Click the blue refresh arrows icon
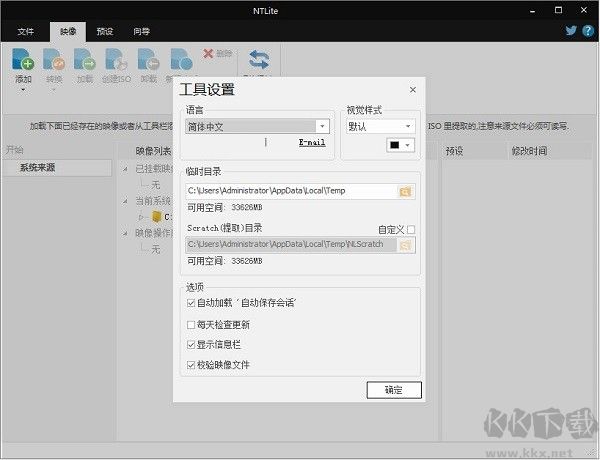The image size is (600, 460). point(259,60)
